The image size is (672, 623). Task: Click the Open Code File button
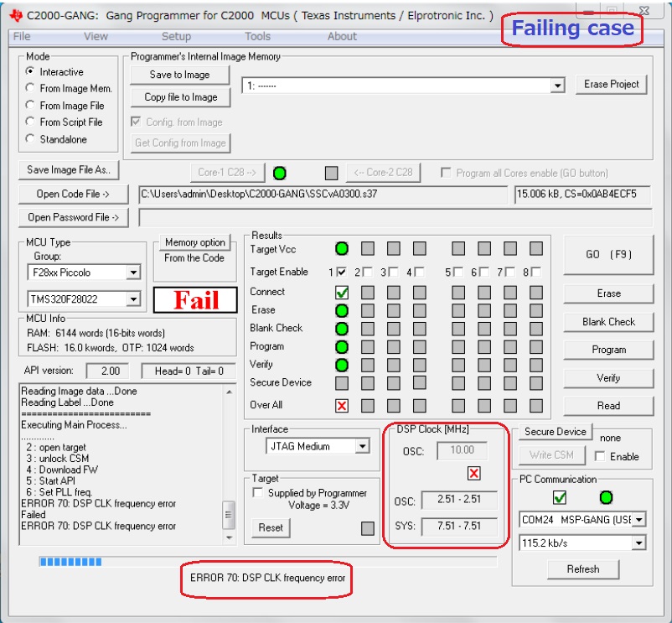[x=73, y=195]
